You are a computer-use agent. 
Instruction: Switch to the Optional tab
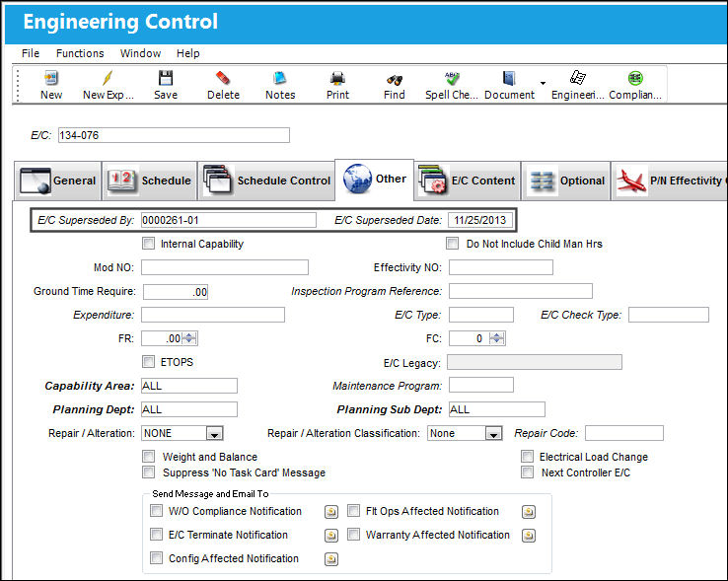pyautogui.click(x=565, y=181)
